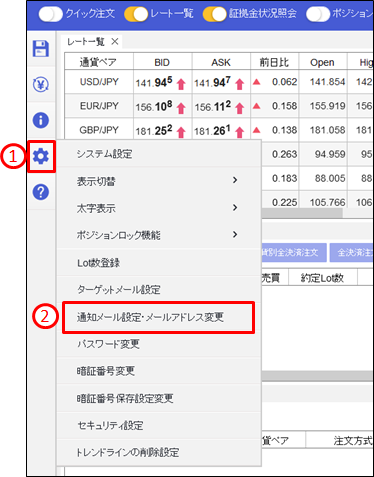Viewport: 374px width, 477px height.
Task: Click the GBP/JPY currency pair cell
Action: (99, 130)
